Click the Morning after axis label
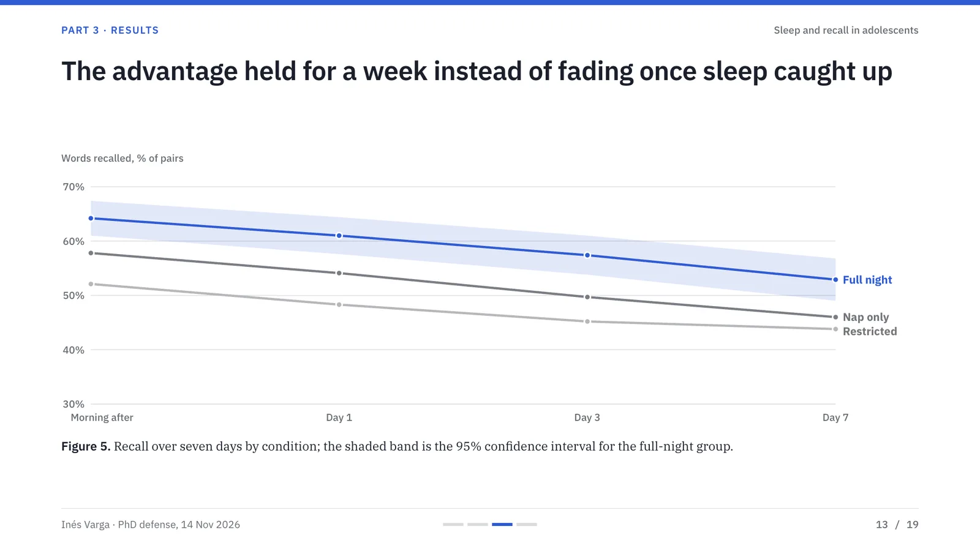980x551 pixels. pos(102,418)
